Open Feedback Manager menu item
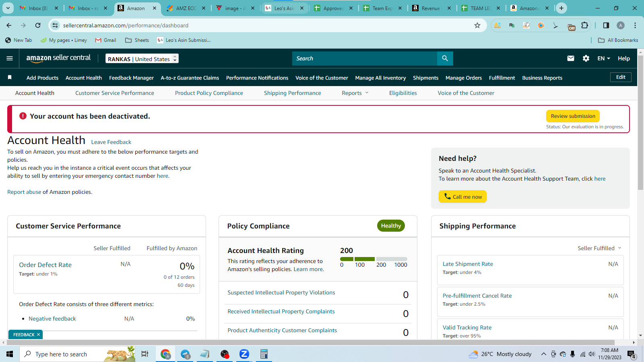This screenshot has width=644, height=362. click(x=131, y=78)
